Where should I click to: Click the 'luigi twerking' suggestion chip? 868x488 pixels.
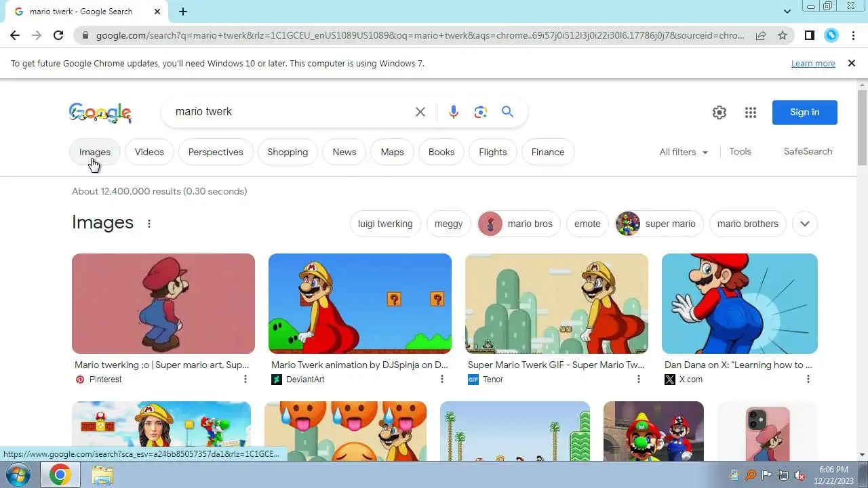[x=385, y=224]
